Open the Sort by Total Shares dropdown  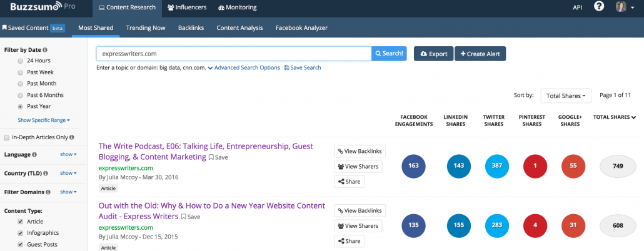click(x=566, y=96)
